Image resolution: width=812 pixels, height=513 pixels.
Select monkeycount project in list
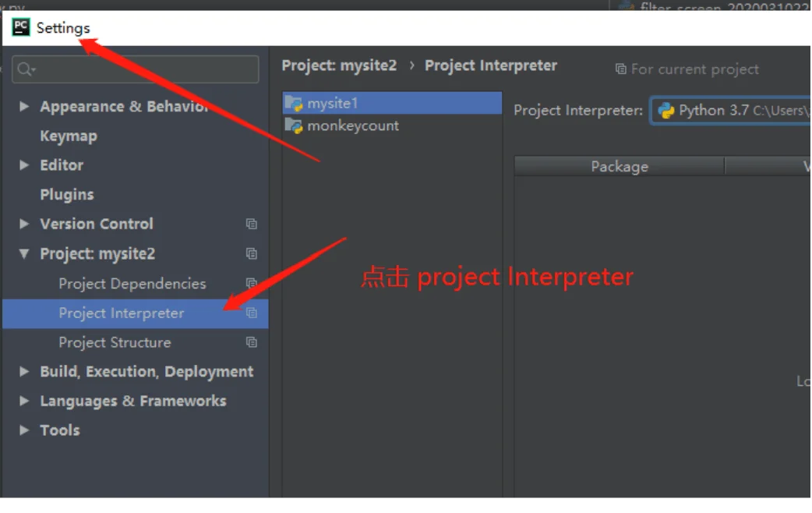(392, 126)
